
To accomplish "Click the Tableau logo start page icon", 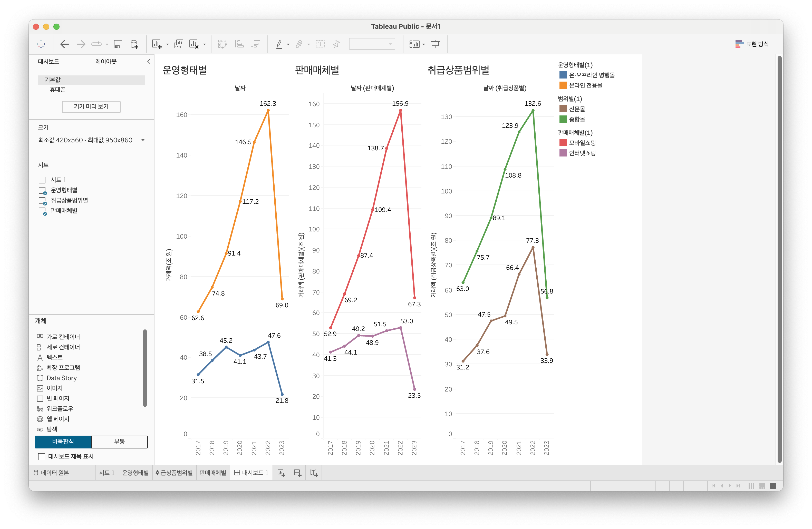I will coord(41,44).
